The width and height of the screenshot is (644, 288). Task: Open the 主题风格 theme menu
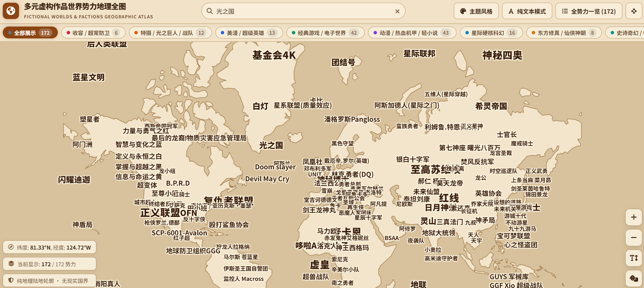(x=476, y=11)
